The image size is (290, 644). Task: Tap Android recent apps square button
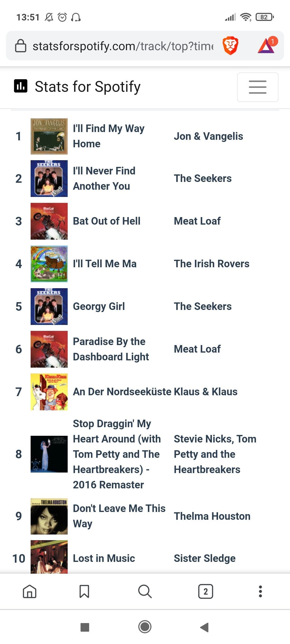tap(85, 627)
